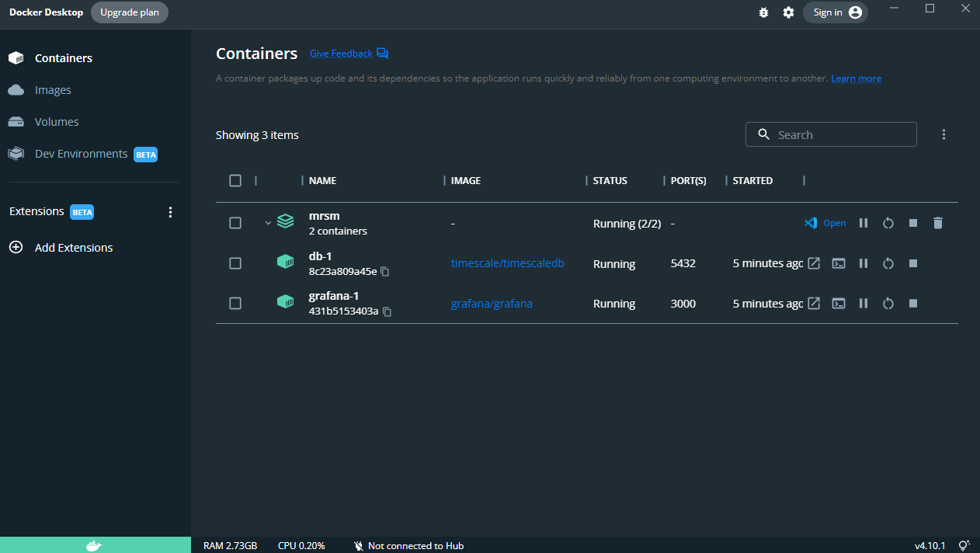This screenshot has height=553, width=980.
Task: Collapse the mrsm stack chevron
Action: (x=268, y=223)
